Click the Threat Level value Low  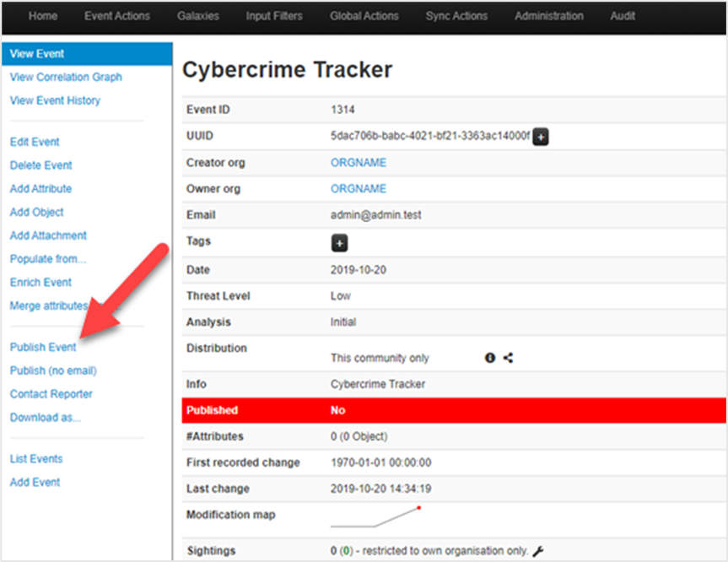[x=340, y=296]
